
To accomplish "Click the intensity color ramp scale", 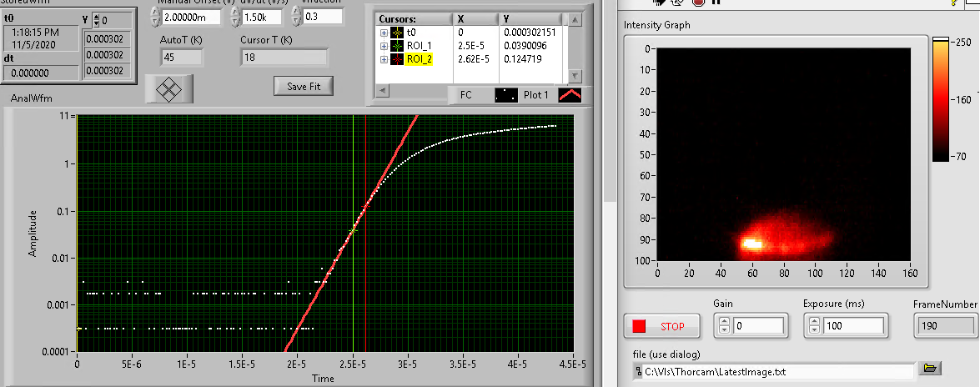I will click(x=939, y=98).
